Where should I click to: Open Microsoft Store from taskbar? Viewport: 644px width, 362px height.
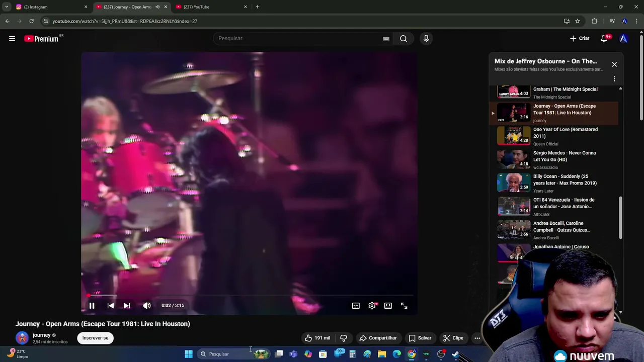pos(323,354)
